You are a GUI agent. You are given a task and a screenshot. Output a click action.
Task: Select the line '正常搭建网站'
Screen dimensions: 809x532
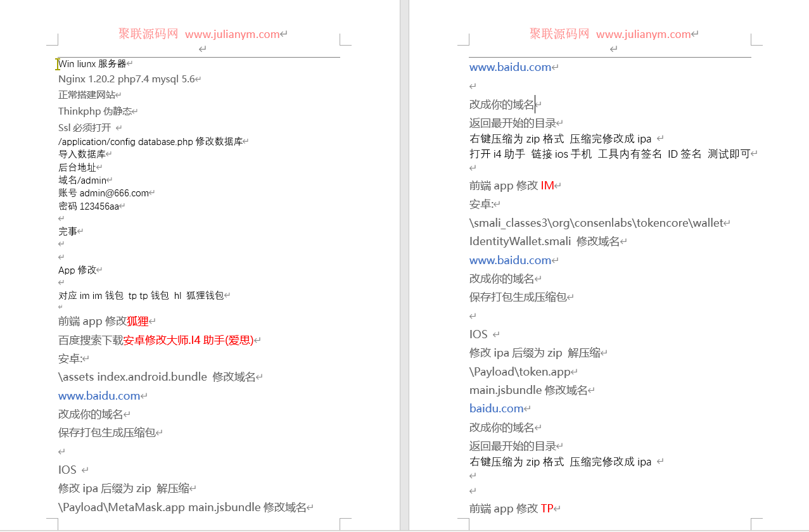point(87,95)
